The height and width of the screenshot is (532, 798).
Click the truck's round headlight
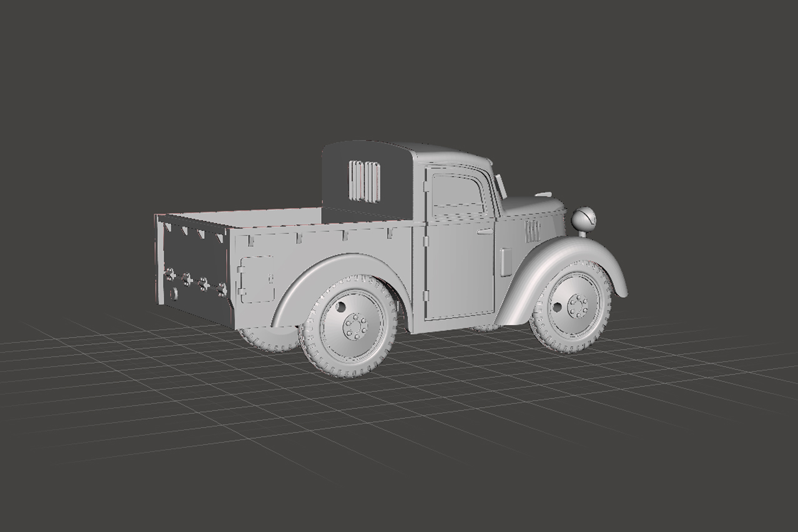[x=584, y=219]
